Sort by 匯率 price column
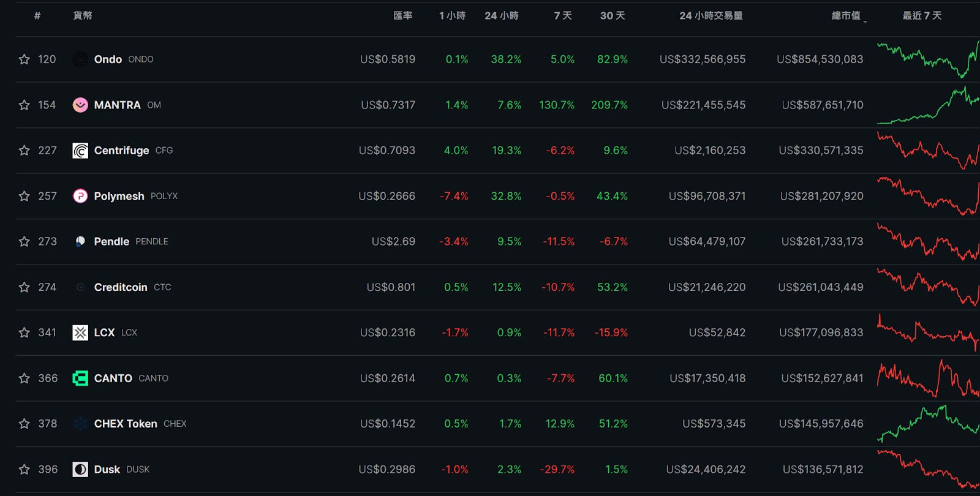980x496 pixels. [x=402, y=15]
